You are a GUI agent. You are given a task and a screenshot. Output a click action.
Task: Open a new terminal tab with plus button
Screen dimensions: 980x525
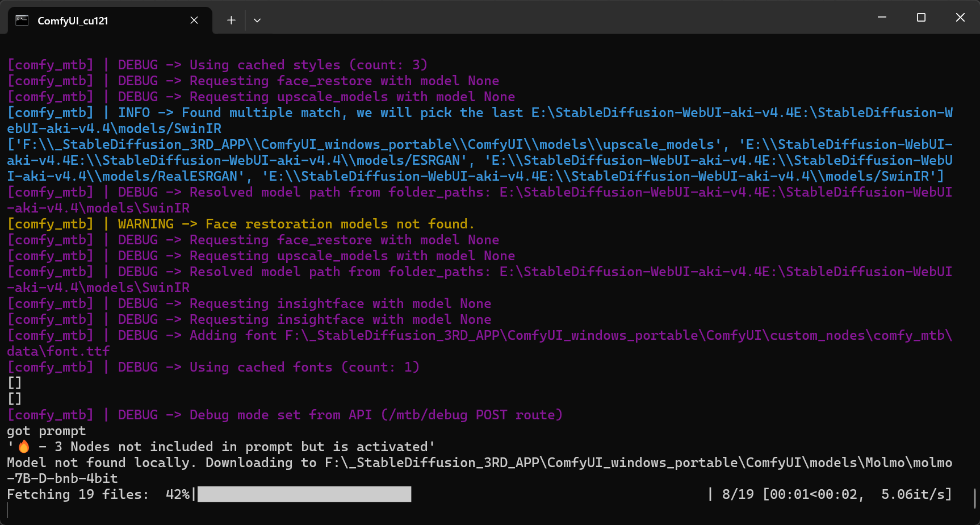click(231, 20)
